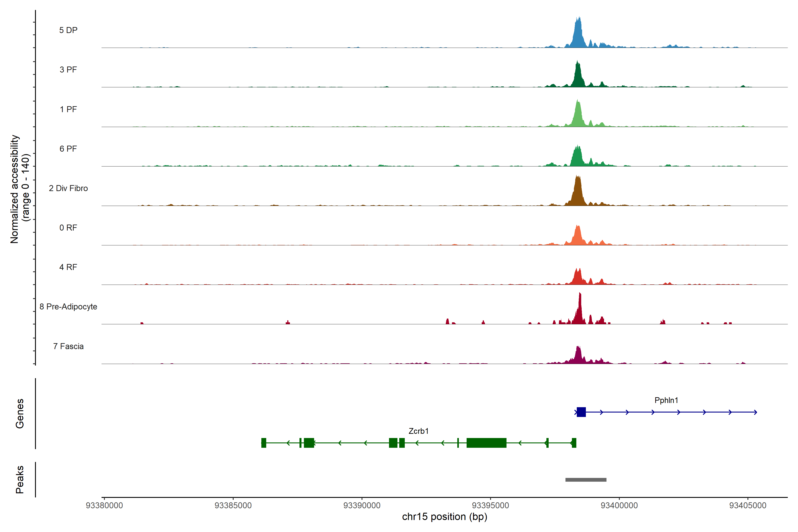The width and height of the screenshot is (798, 532).
Task: Click the leftmost Zcrb1 exon box
Action: [264, 443]
